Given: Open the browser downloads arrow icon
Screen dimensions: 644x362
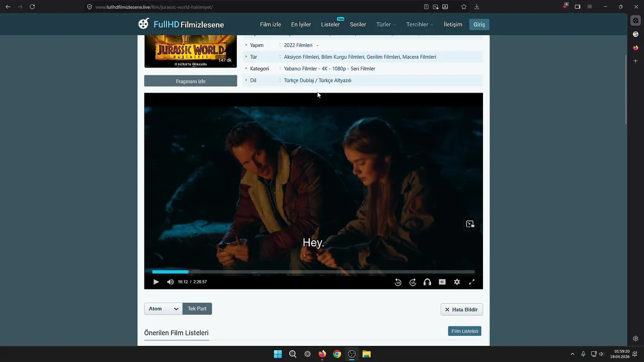Looking at the screenshot, I should pos(476,7).
